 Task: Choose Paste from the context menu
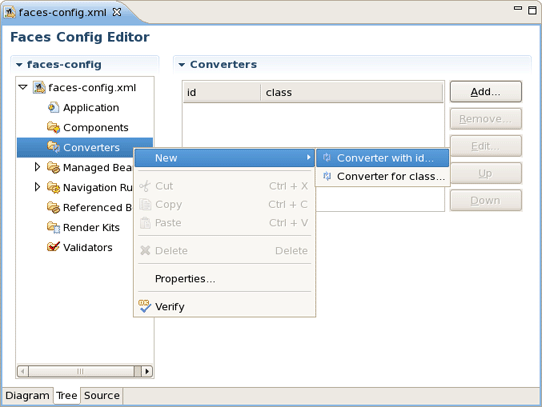click(224, 223)
